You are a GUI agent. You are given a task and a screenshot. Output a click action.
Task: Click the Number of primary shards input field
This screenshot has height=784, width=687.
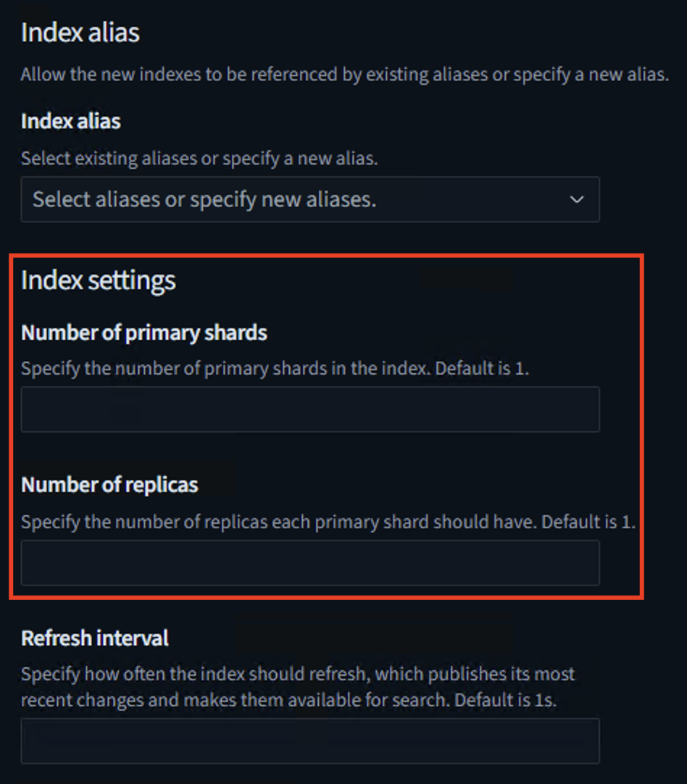[x=310, y=409]
